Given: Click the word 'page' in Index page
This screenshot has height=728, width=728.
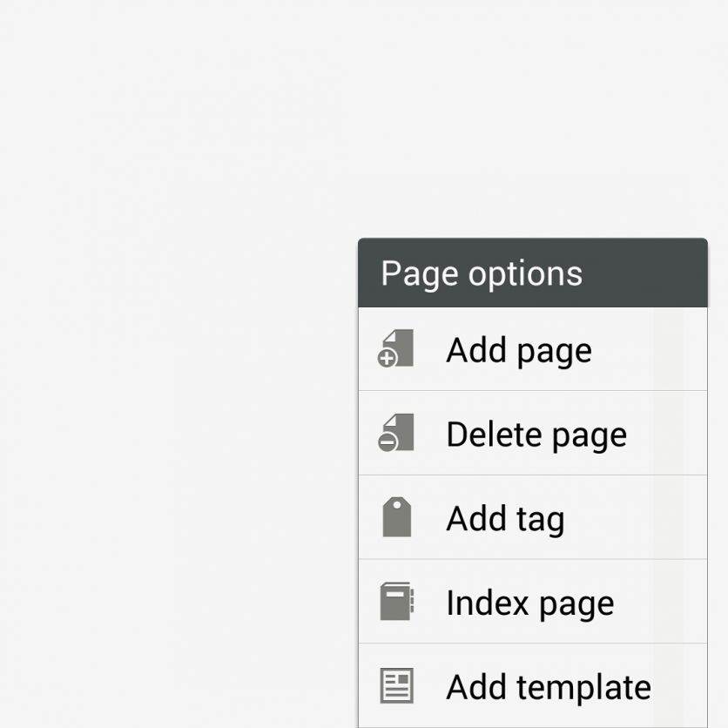Looking at the screenshot, I should click(x=577, y=604).
